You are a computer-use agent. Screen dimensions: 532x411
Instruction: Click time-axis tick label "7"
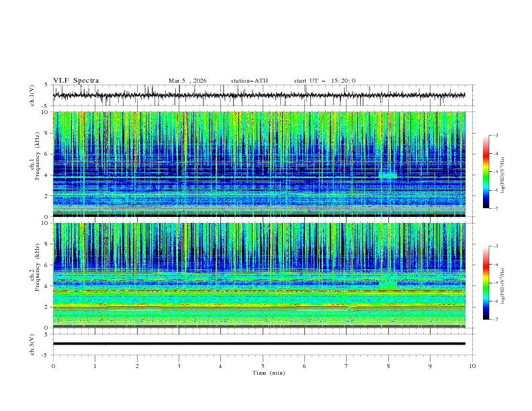(347, 366)
